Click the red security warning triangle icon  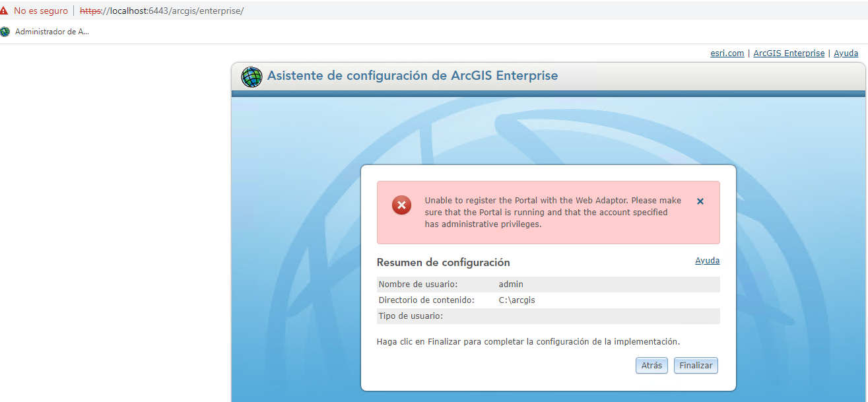point(5,11)
